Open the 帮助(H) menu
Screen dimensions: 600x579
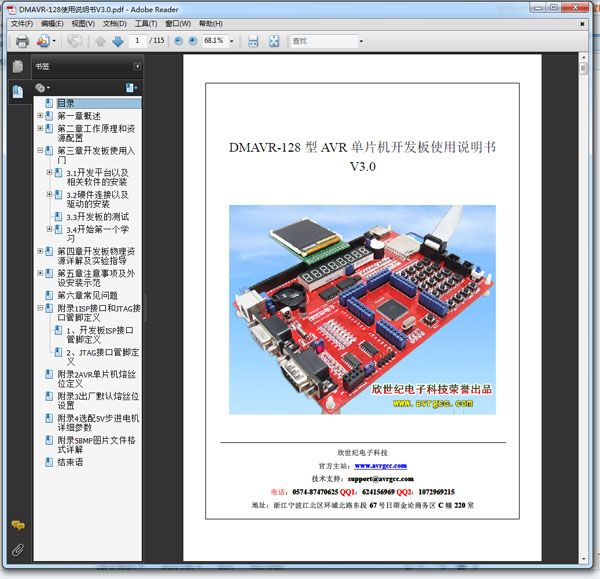(211, 24)
